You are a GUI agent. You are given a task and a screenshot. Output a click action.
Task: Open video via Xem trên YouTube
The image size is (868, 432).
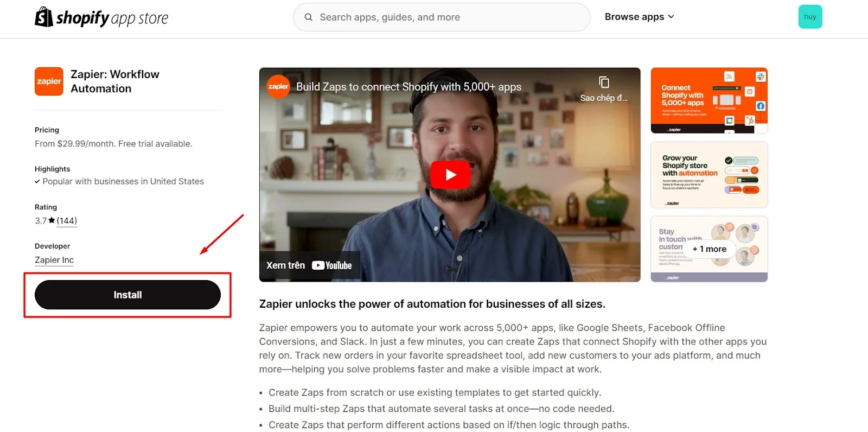(x=309, y=265)
